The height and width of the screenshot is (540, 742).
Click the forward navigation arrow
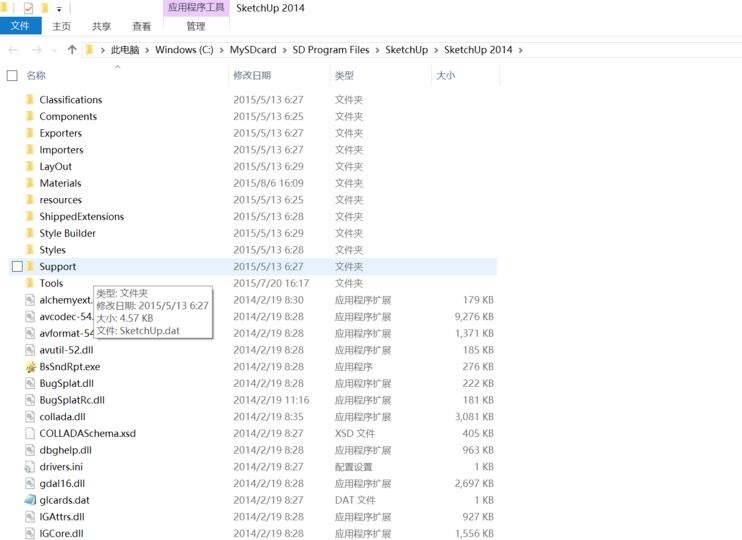click(36, 50)
